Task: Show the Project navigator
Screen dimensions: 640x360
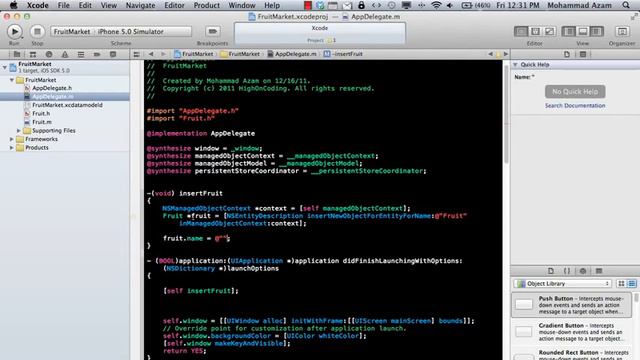Action: pyautogui.click(x=17, y=54)
